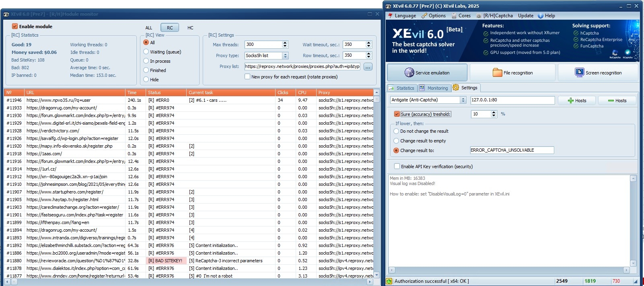Open the Update menu button

point(525,16)
